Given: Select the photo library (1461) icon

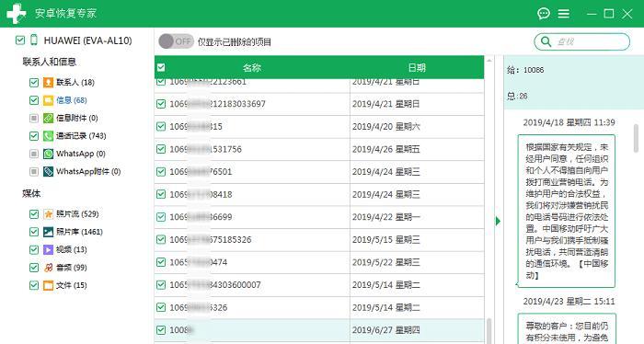Looking at the screenshot, I should point(48,232).
